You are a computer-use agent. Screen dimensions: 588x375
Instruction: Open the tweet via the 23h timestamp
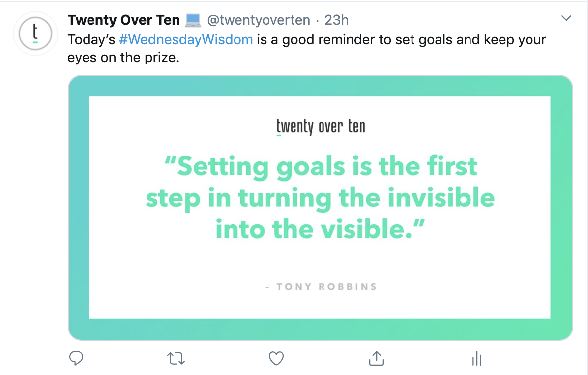[x=337, y=20]
